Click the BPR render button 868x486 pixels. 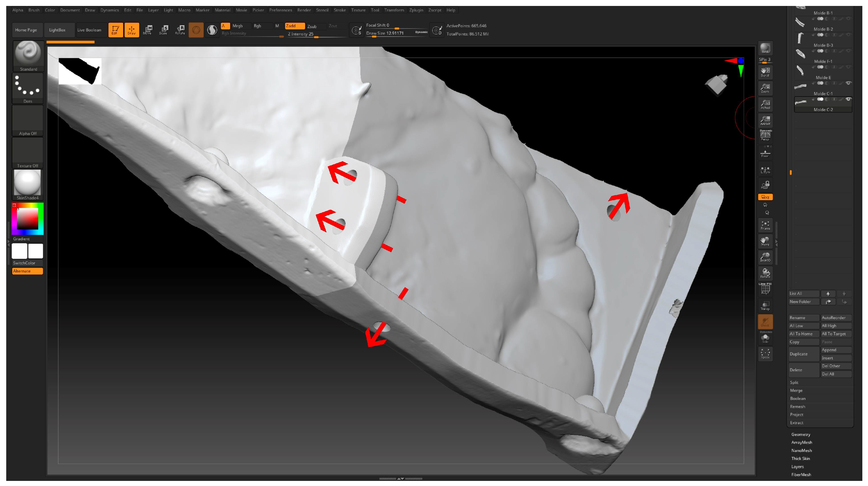click(765, 48)
